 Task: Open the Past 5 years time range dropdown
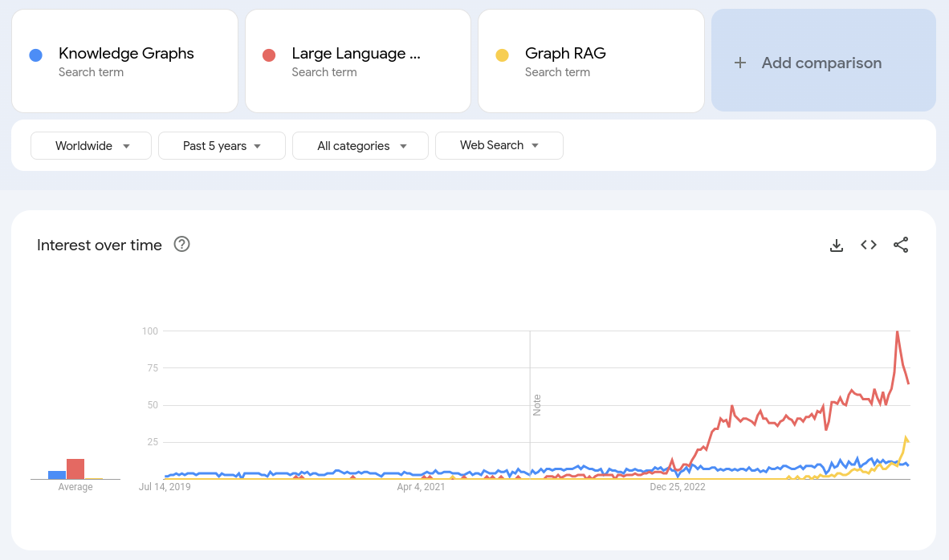(222, 145)
